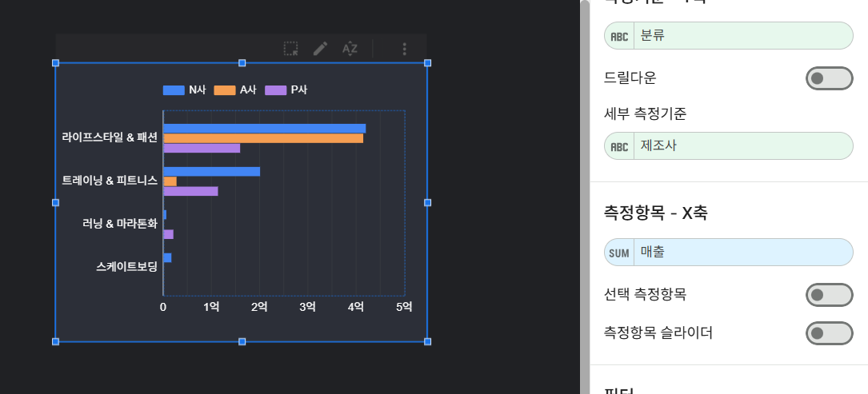The height and width of the screenshot is (394, 868).
Task: Click the top-right chart resize handle
Action: click(427, 63)
